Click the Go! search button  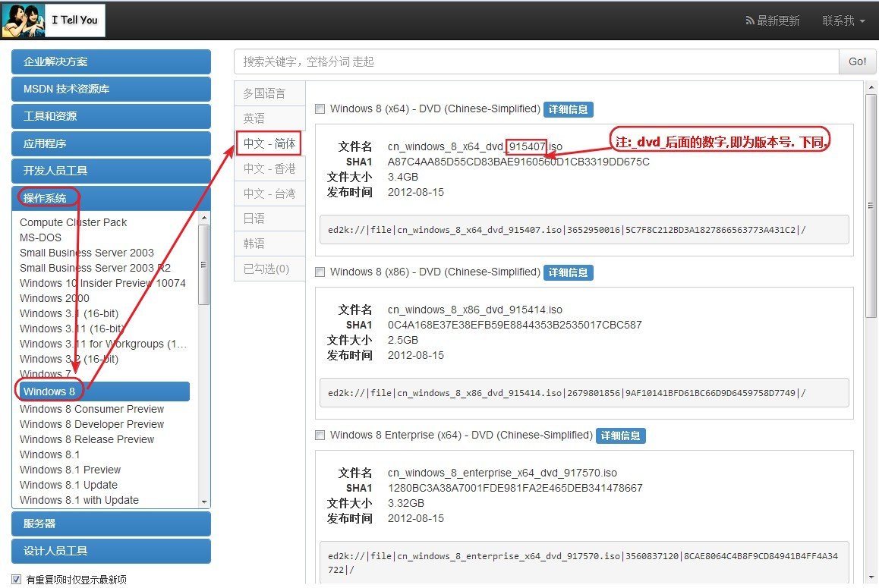[857, 61]
